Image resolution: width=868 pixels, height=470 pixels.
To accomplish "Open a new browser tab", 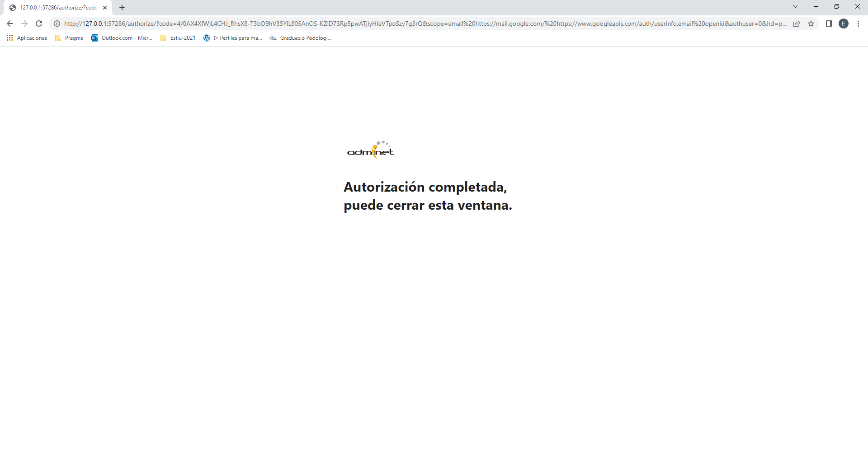I will click(122, 8).
